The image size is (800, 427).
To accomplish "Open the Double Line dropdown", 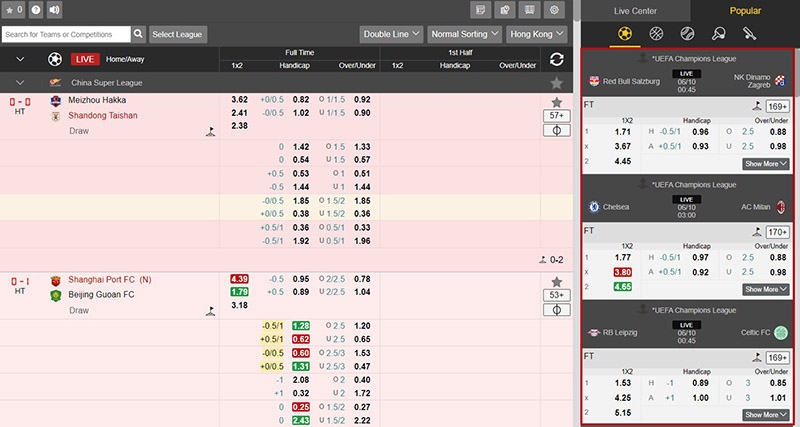I will (x=390, y=34).
